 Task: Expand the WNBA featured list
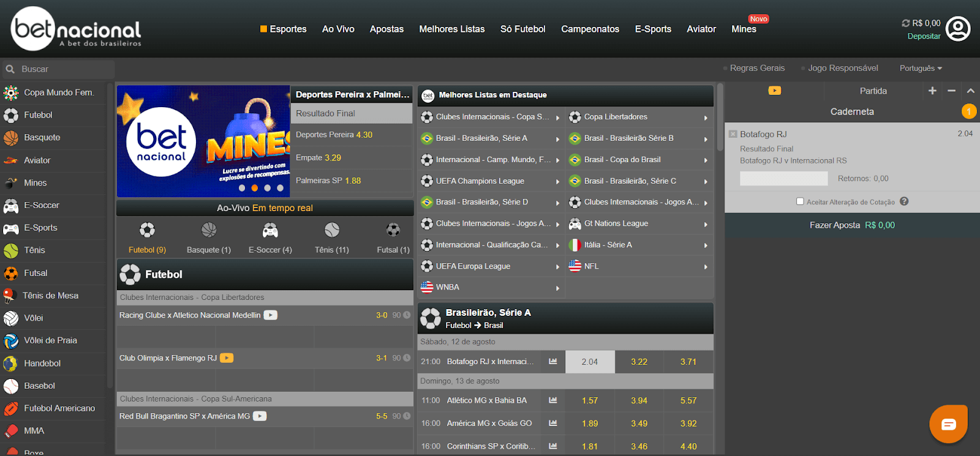(491, 287)
